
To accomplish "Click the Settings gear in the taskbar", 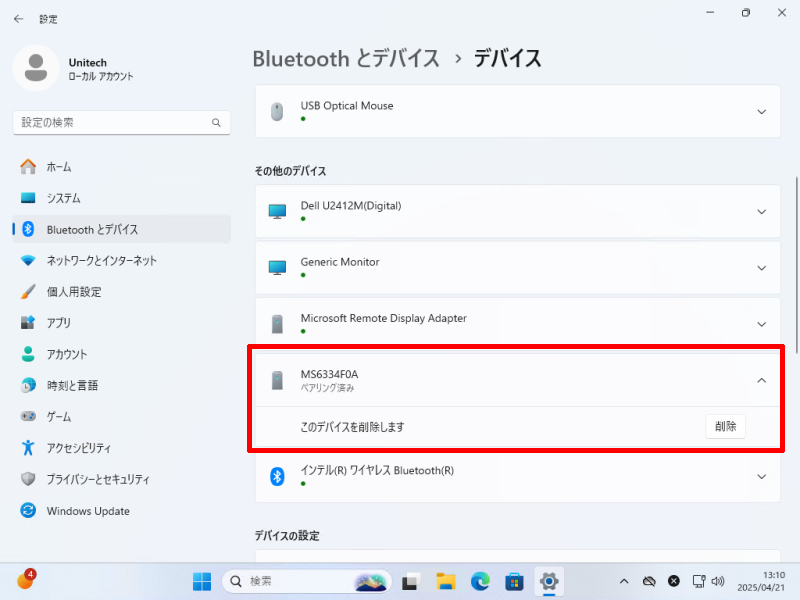I will tap(549, 581).
